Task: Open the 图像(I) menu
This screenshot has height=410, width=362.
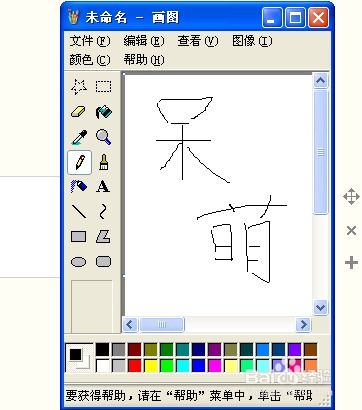Action: click(252, 41)
